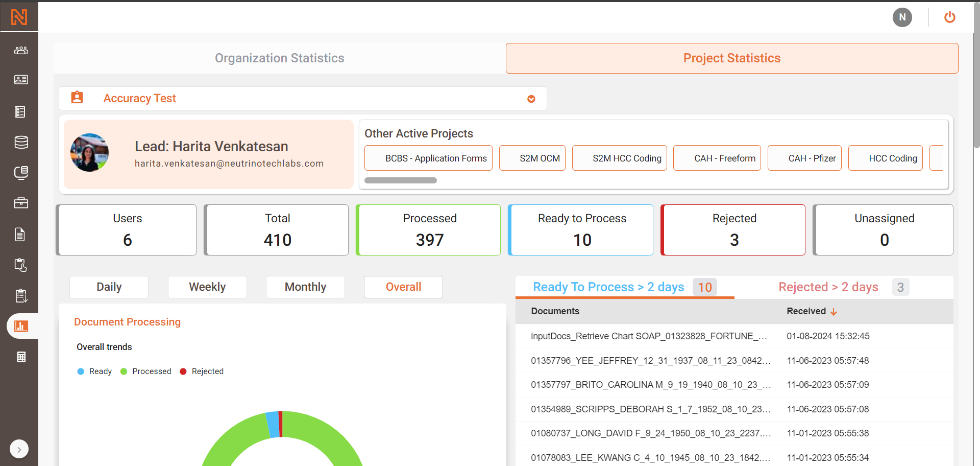Image resolution: width=980 pixels, height=466 pixels.
Task: Open CAH - Pfizer project
Action: point(804,158)
